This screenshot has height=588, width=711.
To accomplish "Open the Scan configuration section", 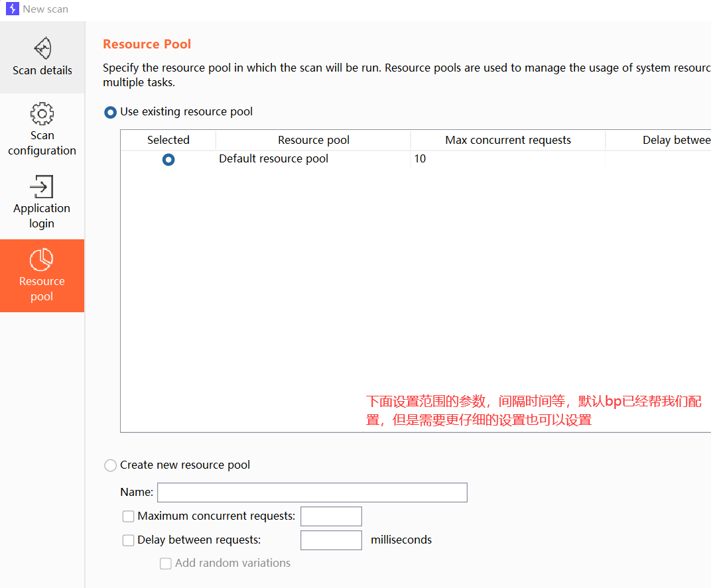I will pyautogui.click(x=42, y=130).
